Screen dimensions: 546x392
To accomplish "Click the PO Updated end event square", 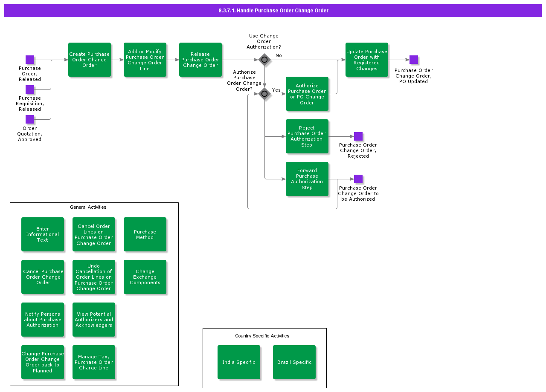I will 414,60.
